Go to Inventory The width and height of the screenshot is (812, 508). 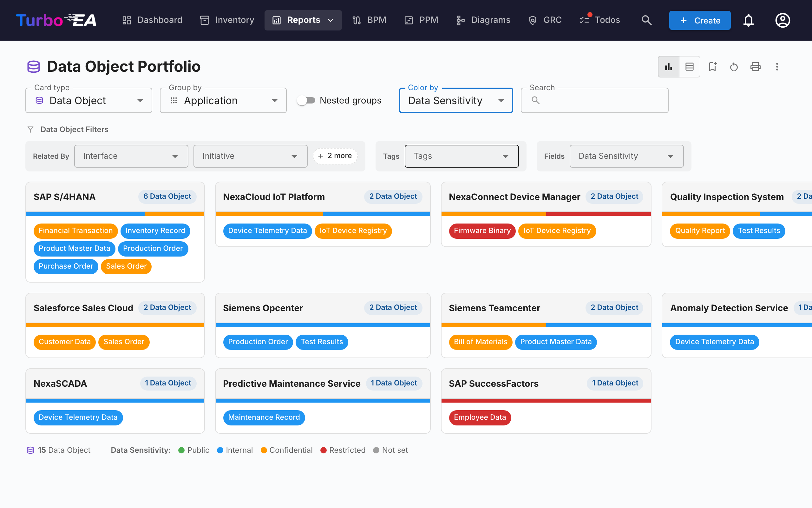click(x=227, y=20)
